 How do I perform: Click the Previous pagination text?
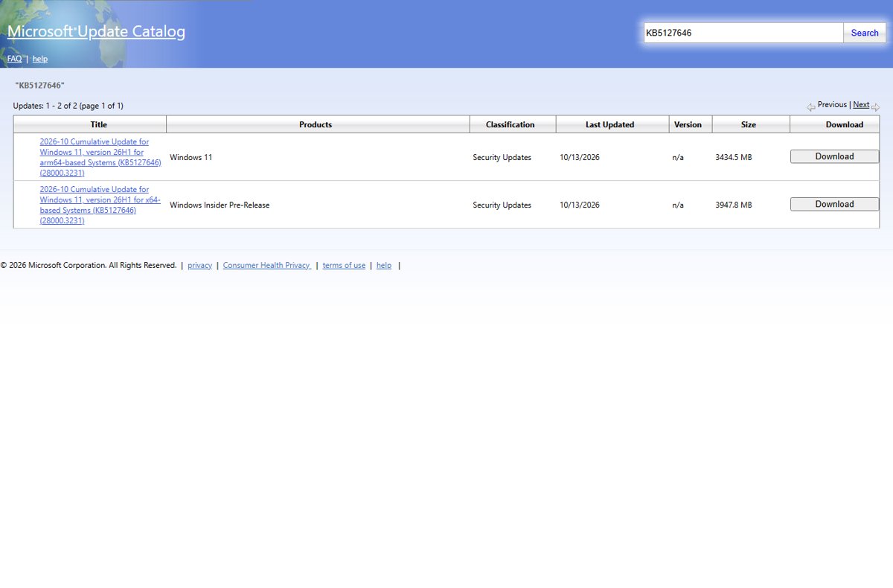832,105
